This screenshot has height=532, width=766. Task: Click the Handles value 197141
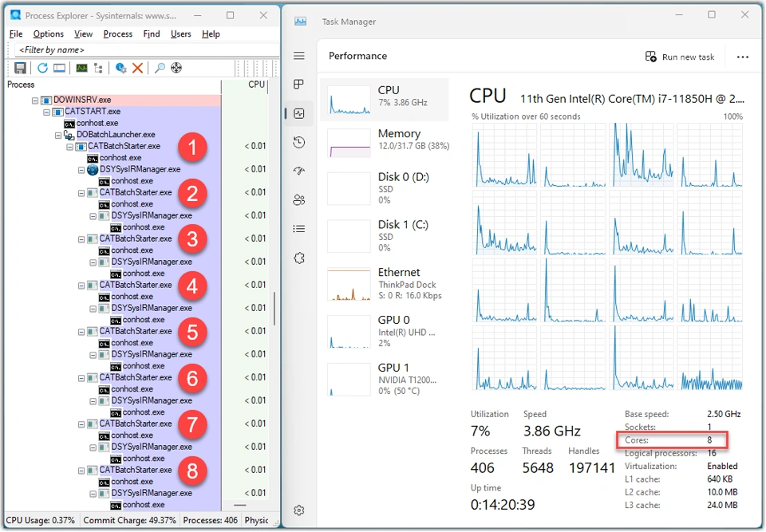pos(592,468)
